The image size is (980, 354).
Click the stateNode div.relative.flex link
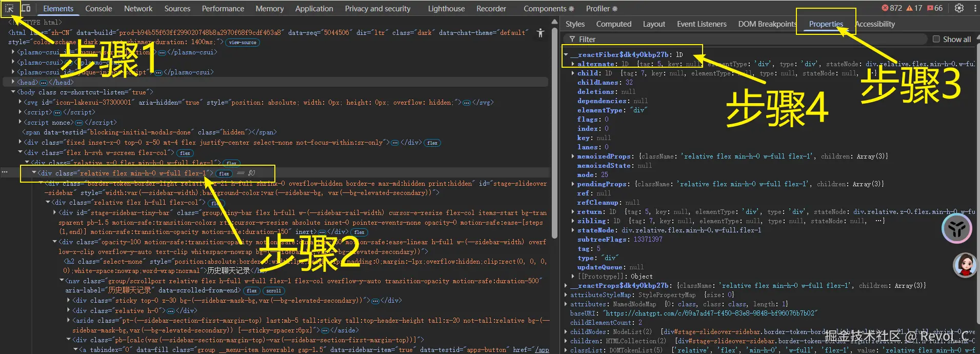tap(691, 230)
